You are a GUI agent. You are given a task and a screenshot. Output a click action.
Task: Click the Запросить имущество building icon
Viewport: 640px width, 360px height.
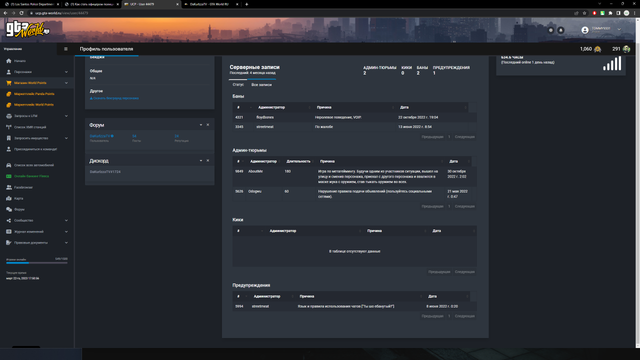pos(9,138)
